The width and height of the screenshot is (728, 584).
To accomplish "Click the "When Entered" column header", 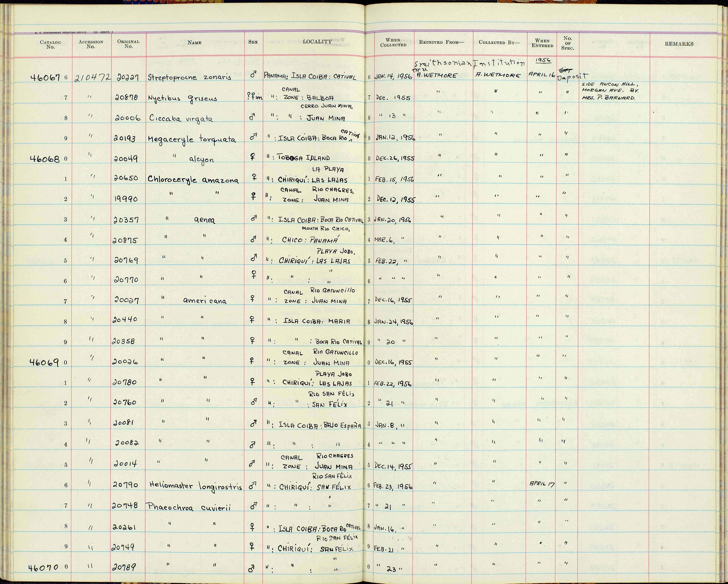I will pyautogui.click(x=542, y=43).
